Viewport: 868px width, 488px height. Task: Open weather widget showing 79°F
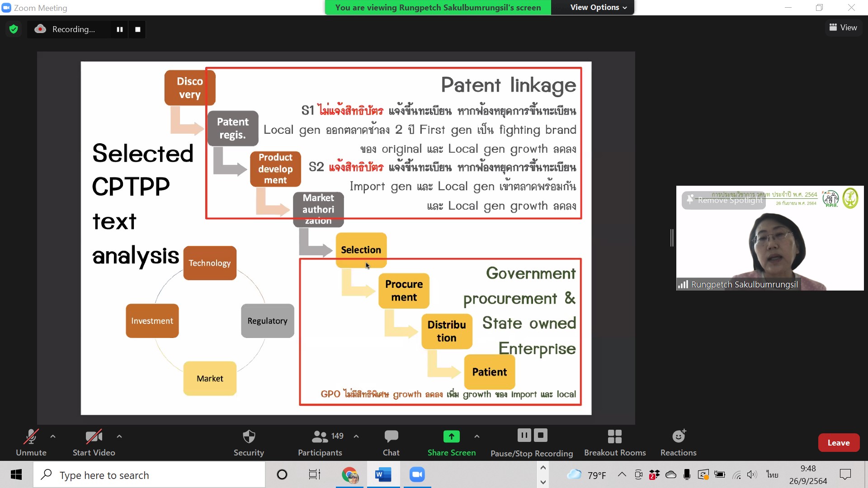pyautogui.click(x=586, y=475)
